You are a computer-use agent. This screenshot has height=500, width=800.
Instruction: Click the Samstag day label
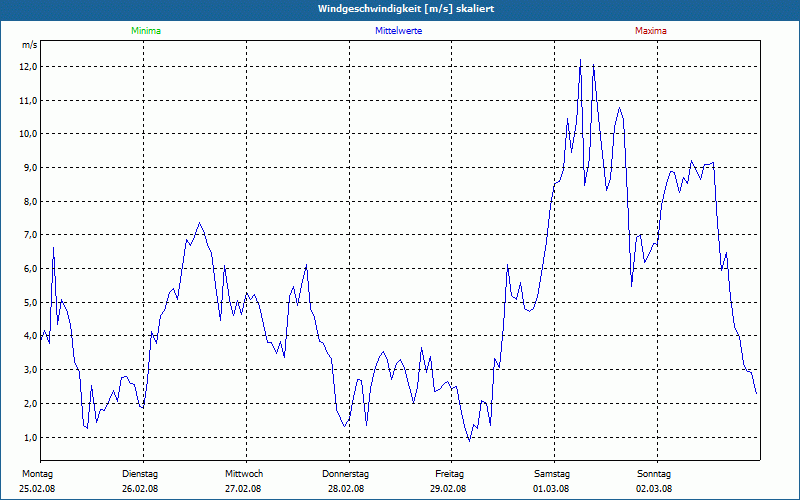pos(552,474)
